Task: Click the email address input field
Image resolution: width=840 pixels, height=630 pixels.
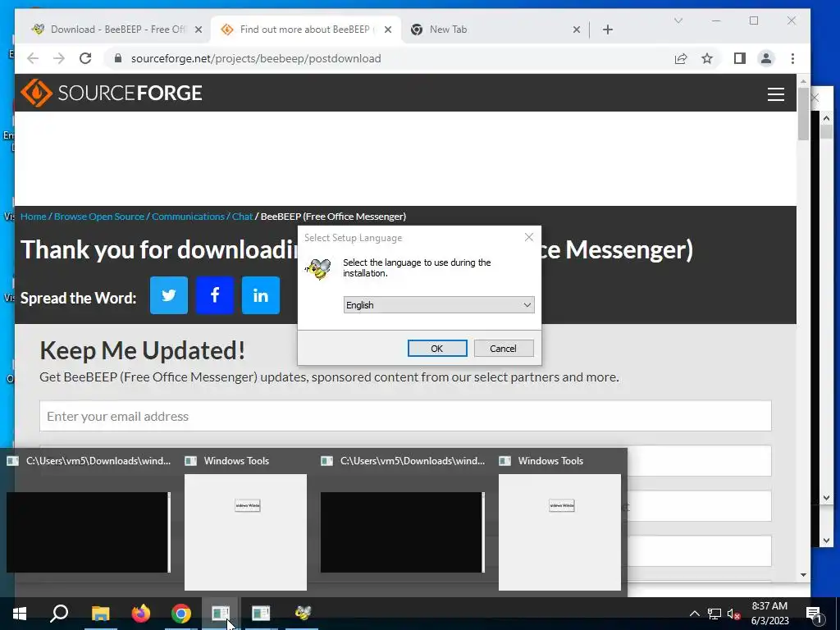Action: [x=405, y=416]
